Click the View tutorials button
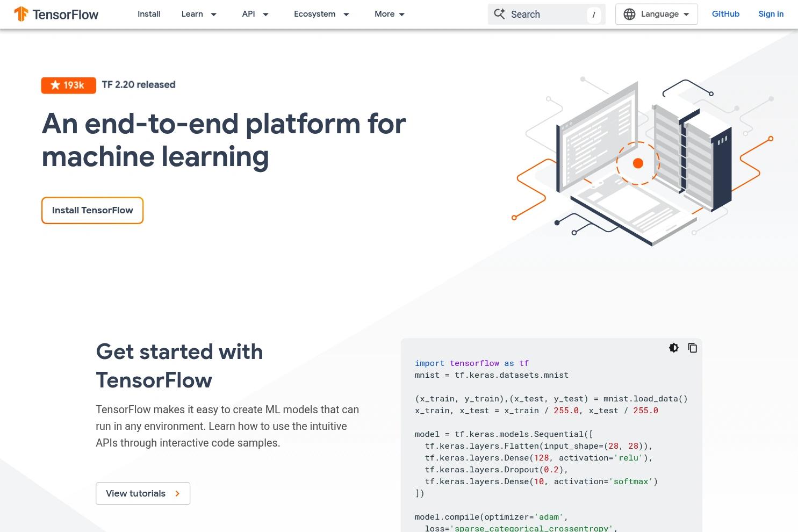 [x=143, y=493]
